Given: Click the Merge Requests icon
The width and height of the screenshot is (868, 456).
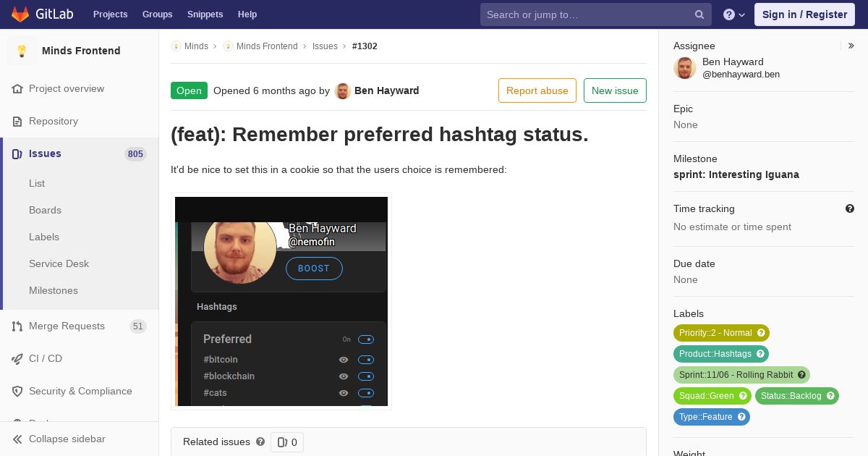Looking at the screenshot, I should 18,326.
